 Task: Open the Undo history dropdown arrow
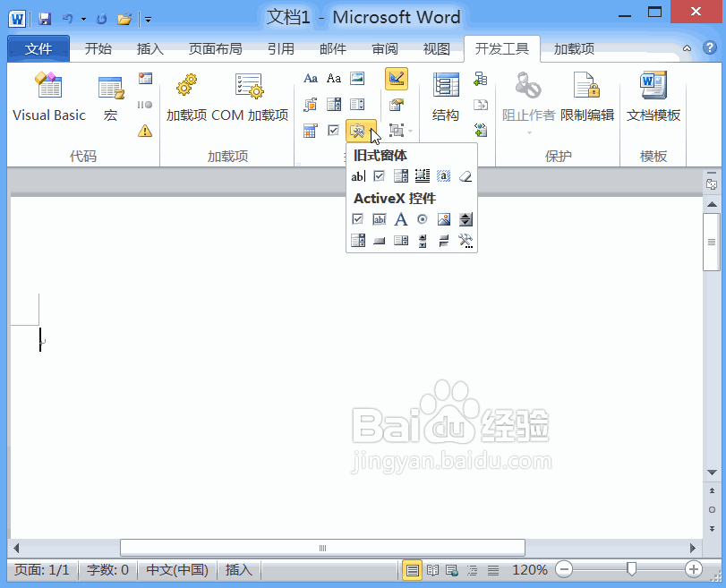[x=84, y=20]
